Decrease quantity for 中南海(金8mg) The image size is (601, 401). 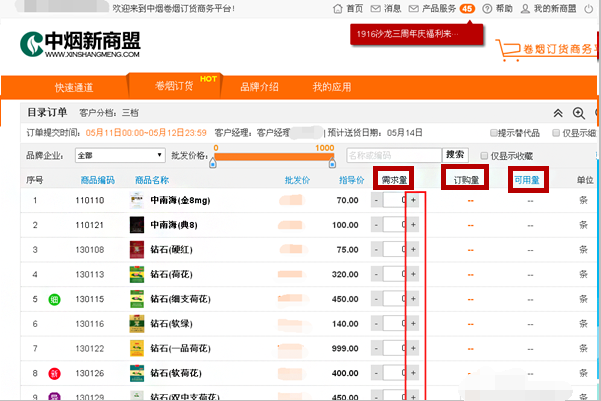(376, 200)
